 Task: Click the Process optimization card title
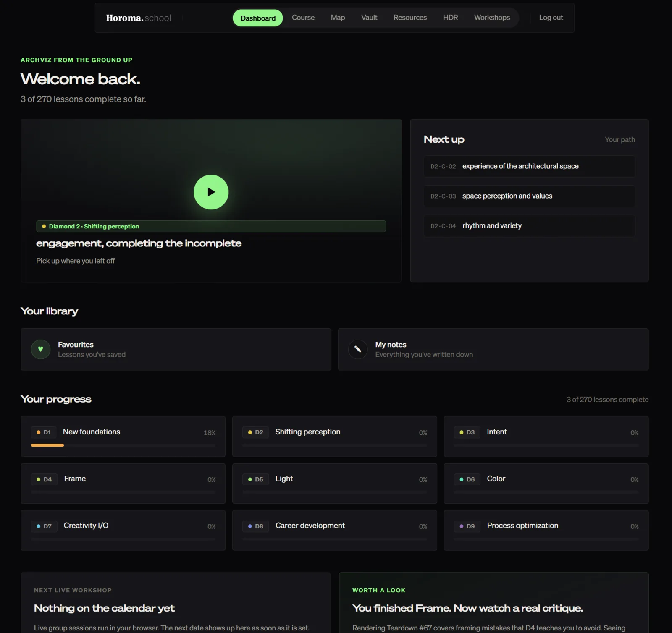(x=522, y=526)
